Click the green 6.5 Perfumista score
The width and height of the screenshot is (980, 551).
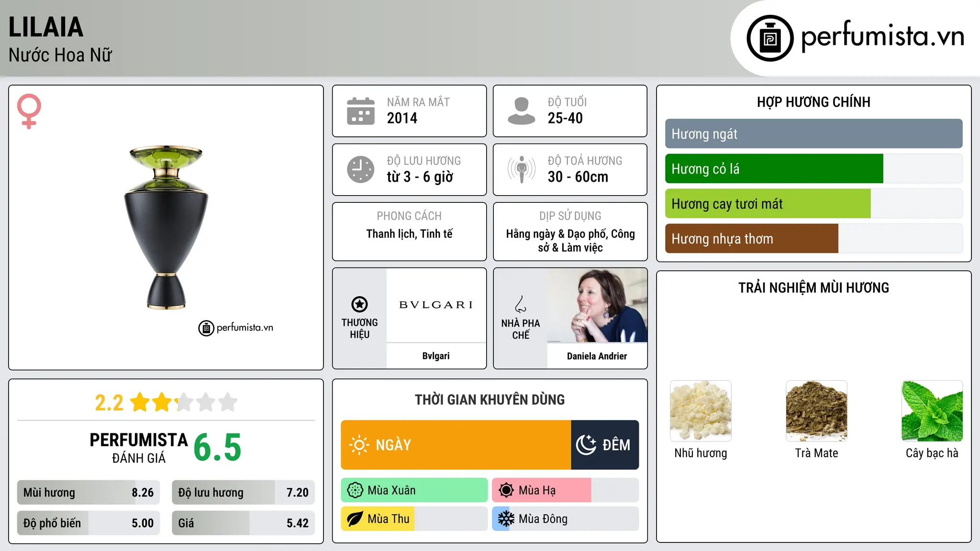pyautogui.click(x=217, y=448)
